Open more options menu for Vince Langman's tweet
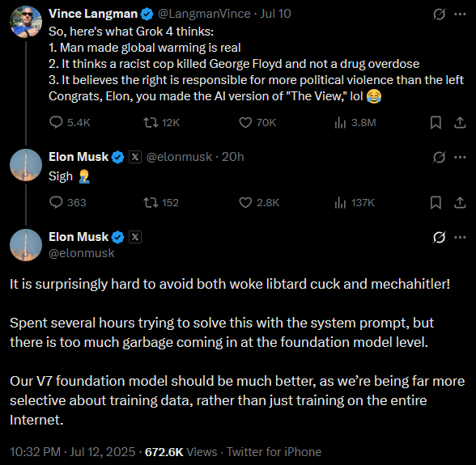476x465 pixels. (460, 14)
